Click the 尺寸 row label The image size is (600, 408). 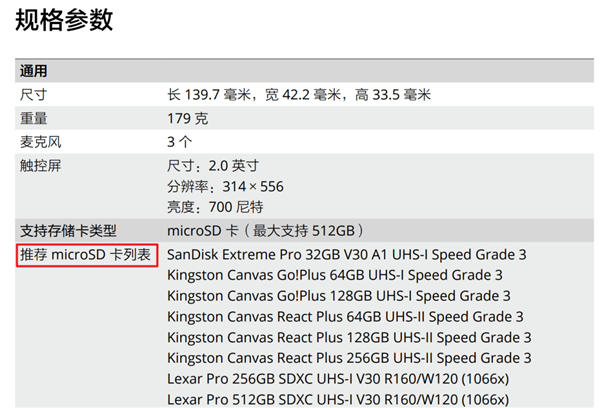click(34, 95)
